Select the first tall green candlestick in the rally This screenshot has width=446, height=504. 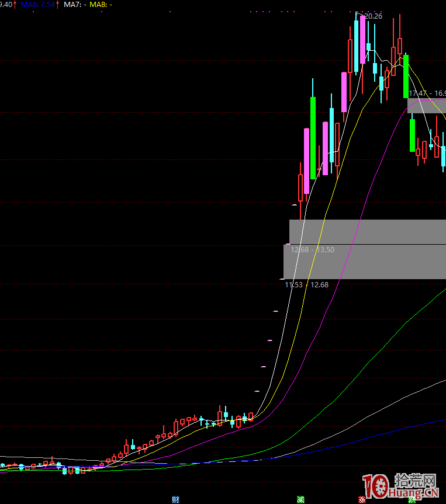click(x=313, y=137)
